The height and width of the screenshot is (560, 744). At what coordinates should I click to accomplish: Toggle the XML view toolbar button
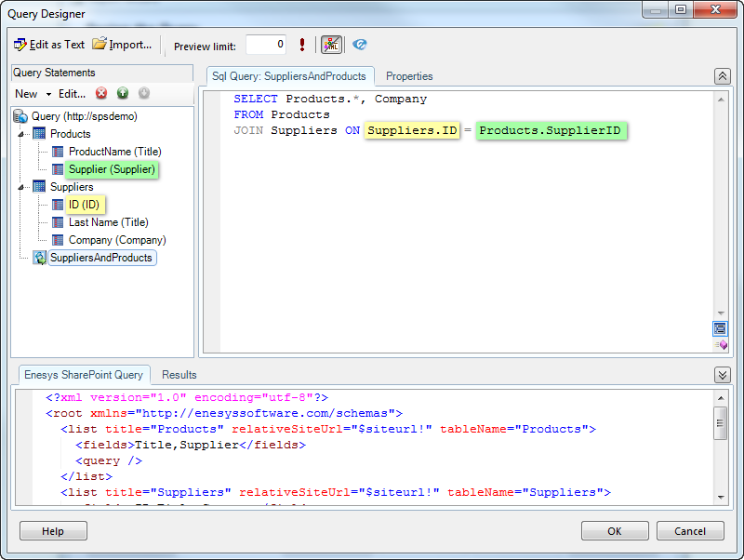coord(331,45)
